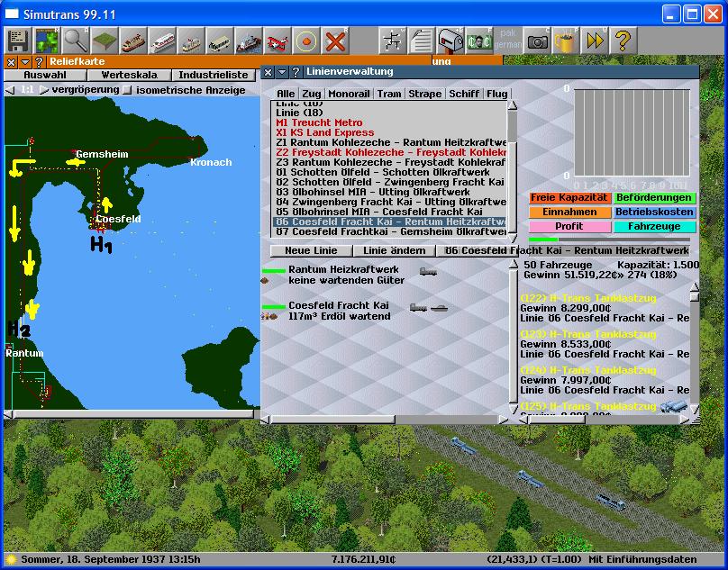Select the magnifying glass inspection tool

click(76, 41)
